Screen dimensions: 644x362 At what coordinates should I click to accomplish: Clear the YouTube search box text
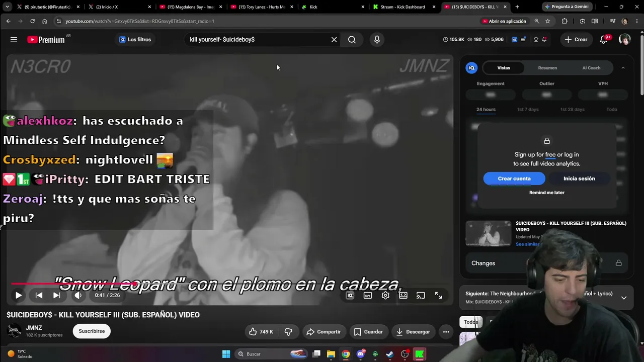point(334,40)
